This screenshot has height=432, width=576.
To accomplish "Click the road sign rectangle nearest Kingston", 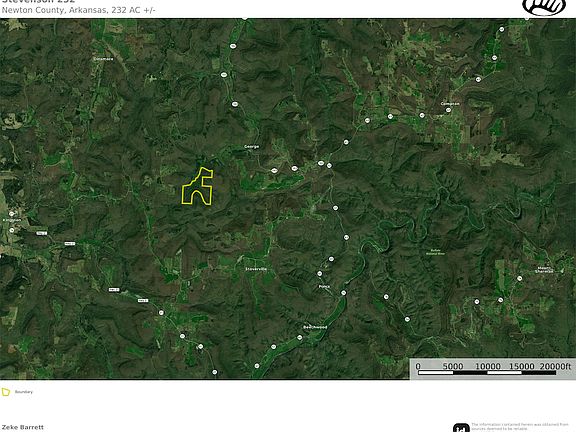I will (x=42, y=233).
